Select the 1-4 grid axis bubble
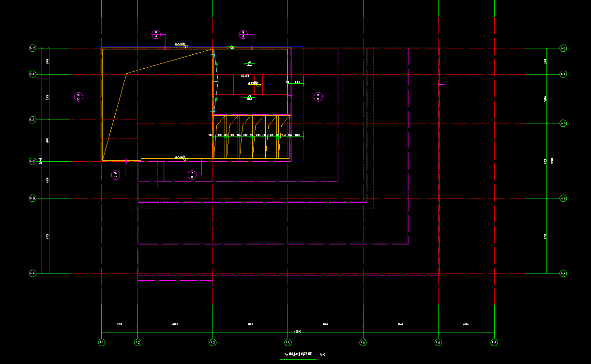Viewport: 591px width, 364px height. pos(288,342)
